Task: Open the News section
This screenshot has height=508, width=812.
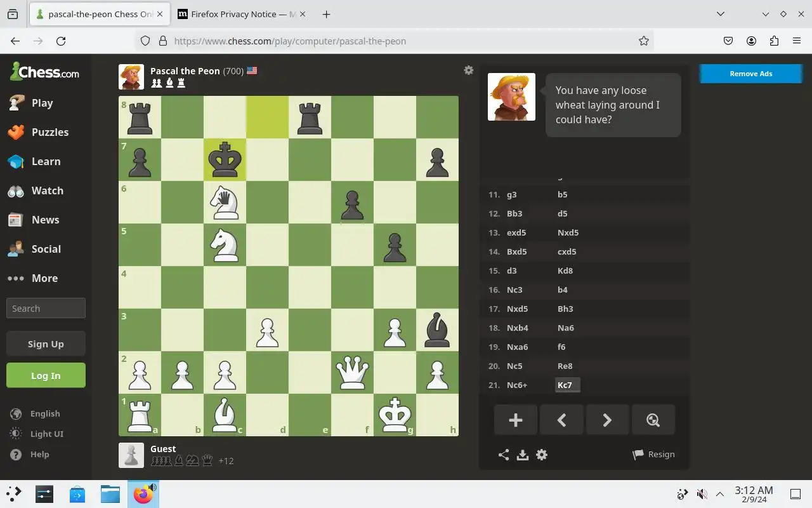Action: [x=46, y=220]
